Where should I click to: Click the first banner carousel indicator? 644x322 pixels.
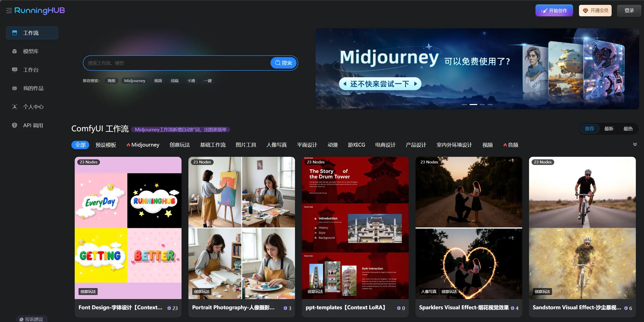[x=464, y=105]
